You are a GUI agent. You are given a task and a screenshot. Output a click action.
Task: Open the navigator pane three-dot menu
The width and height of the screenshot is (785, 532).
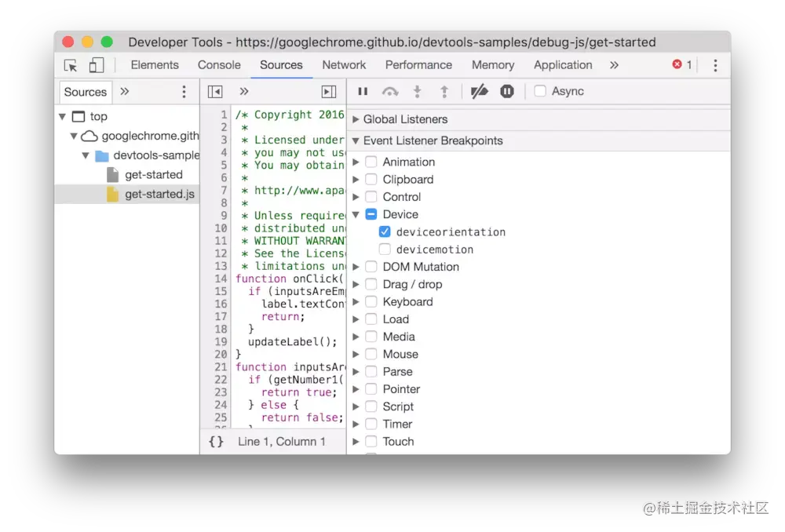[184, 92]
